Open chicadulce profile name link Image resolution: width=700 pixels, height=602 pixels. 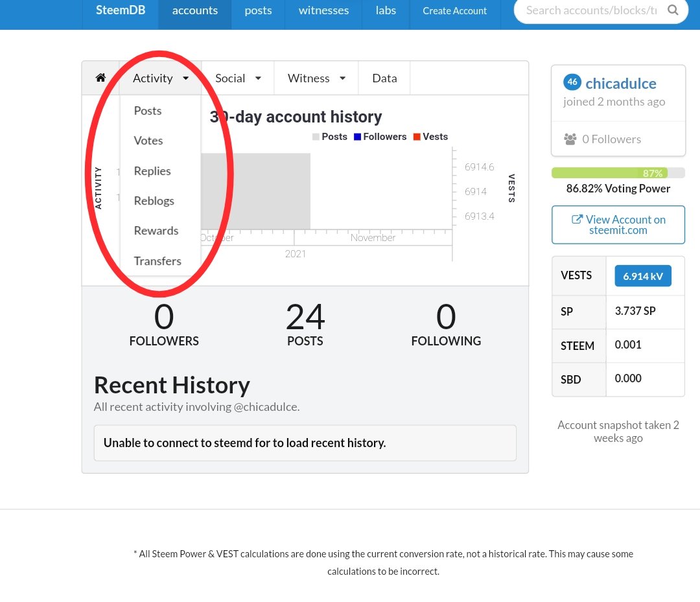click(x=620, y=84)
